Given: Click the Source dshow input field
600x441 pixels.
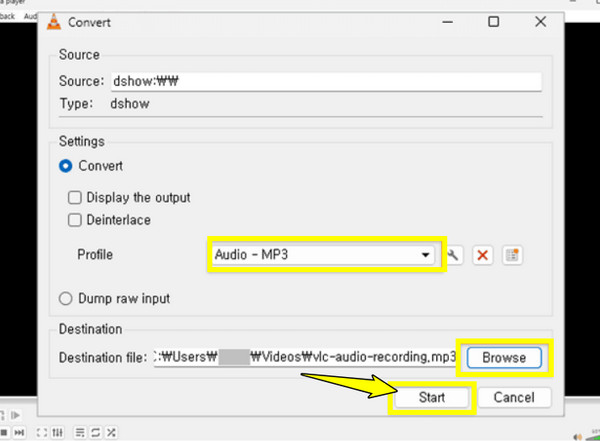Looking at the screenshot, I should (326, 82).
